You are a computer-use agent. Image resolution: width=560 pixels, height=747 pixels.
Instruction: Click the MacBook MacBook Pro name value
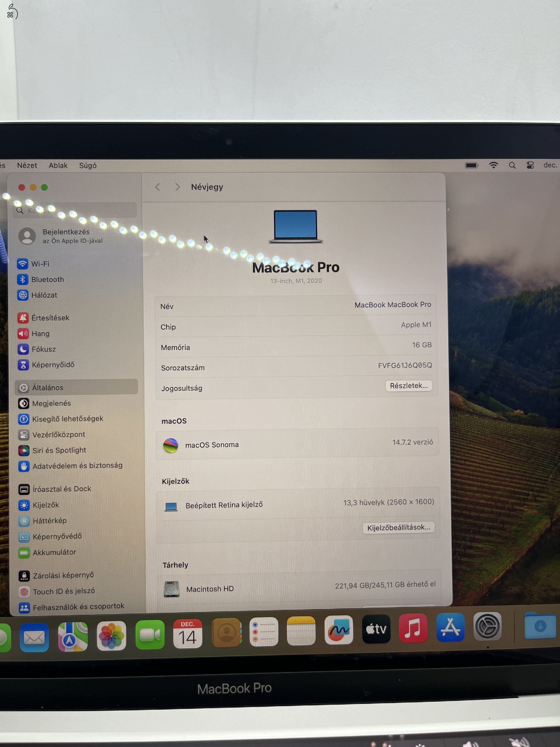(392, 305)
